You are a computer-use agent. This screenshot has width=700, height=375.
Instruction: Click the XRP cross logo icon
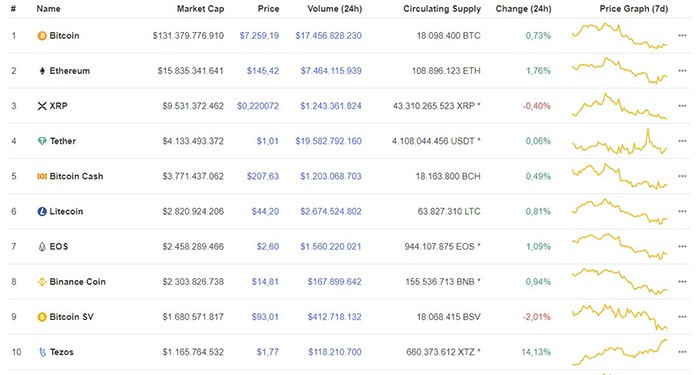click(x=42, y=106)
